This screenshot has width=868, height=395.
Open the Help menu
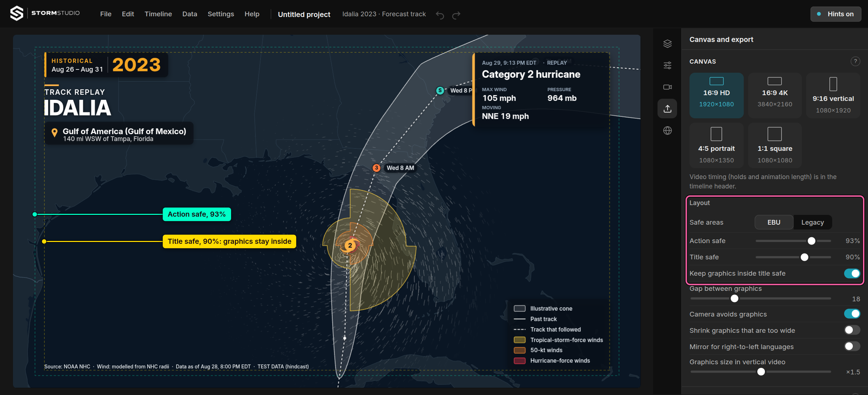tap(252, 14)
